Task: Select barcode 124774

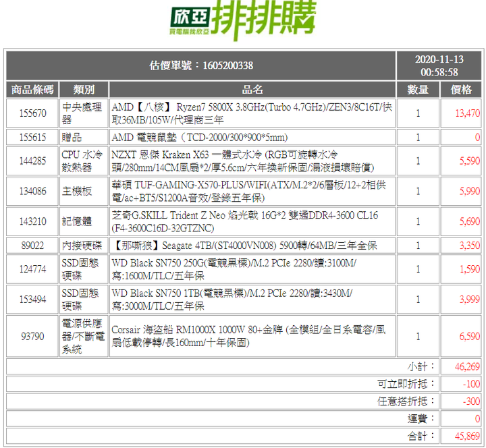Action: tap(32, 269)
